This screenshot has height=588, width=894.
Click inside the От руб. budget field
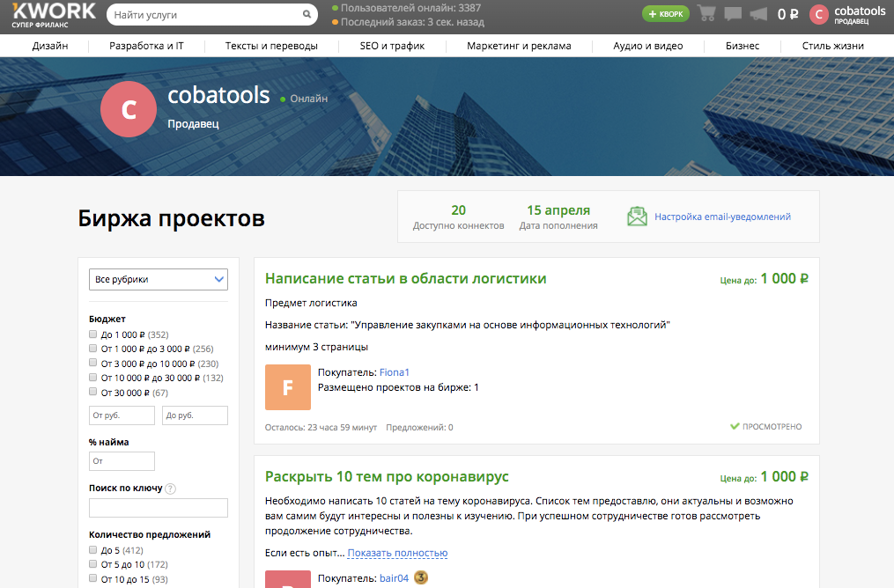(x=121, y=415)
